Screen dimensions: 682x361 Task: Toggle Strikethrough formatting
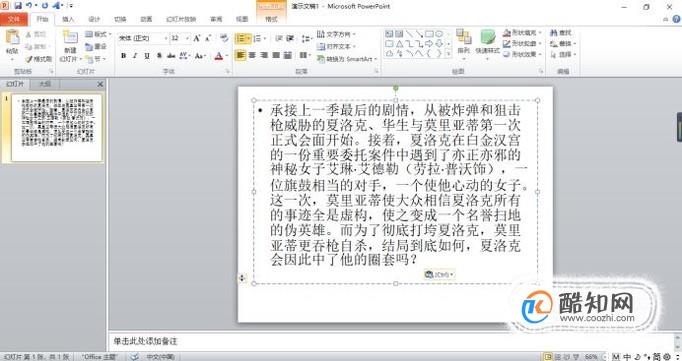(171, 56)
